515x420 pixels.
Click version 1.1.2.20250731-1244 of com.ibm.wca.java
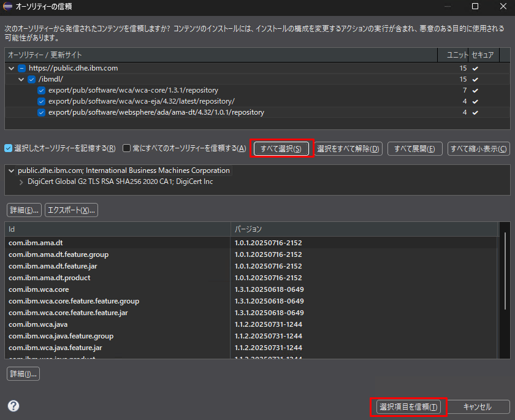click(x=269, y=324)
